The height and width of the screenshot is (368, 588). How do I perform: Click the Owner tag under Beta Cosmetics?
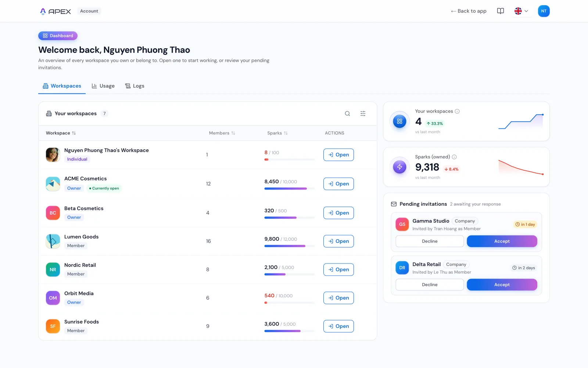74,217
